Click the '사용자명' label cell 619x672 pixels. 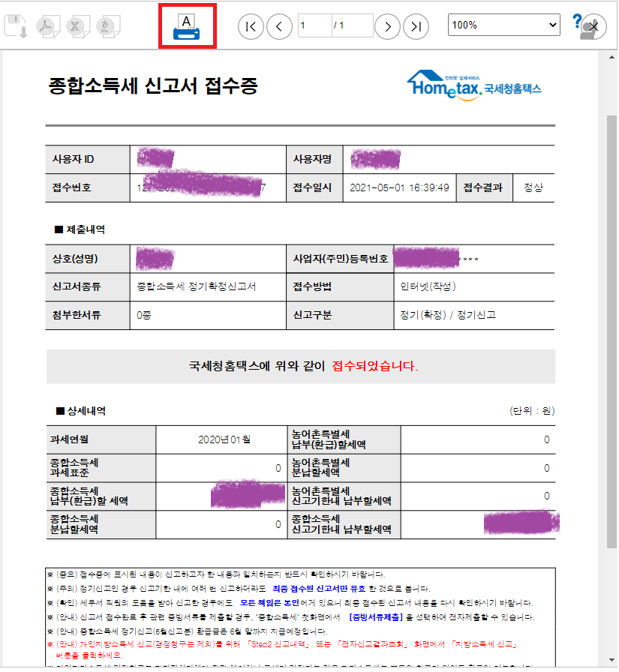314,160
